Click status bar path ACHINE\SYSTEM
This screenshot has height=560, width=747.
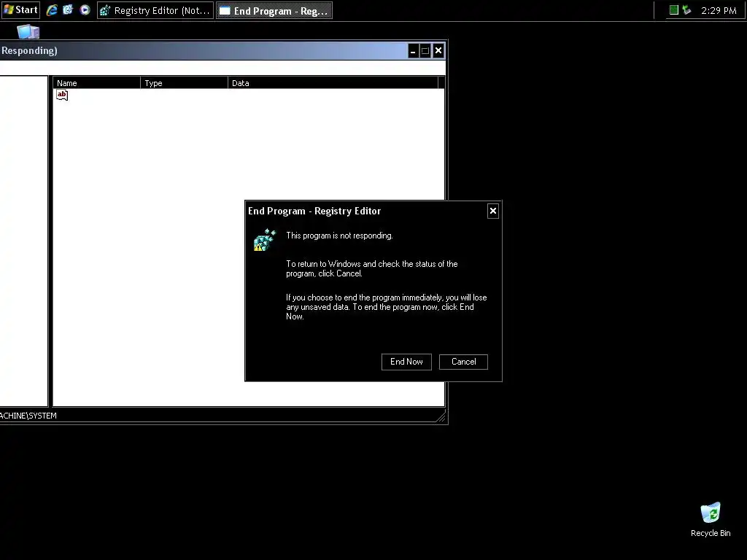(x=28, y=416)
